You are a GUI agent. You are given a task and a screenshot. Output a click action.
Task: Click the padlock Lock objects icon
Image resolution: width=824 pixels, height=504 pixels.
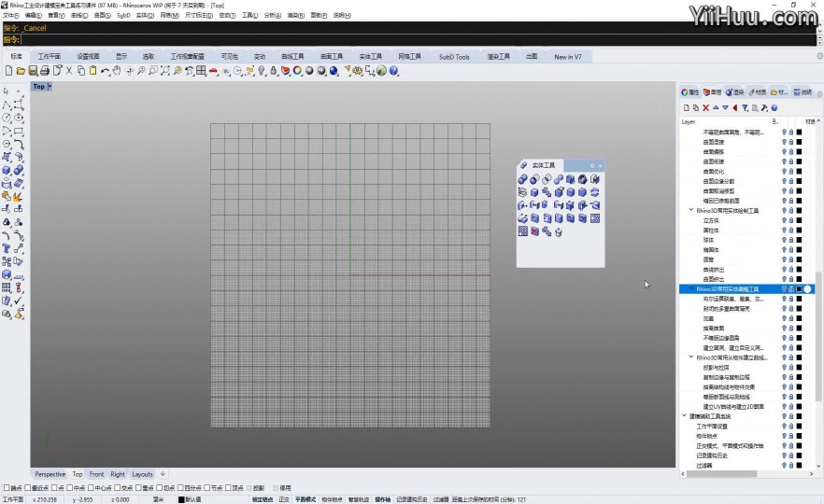273,70
